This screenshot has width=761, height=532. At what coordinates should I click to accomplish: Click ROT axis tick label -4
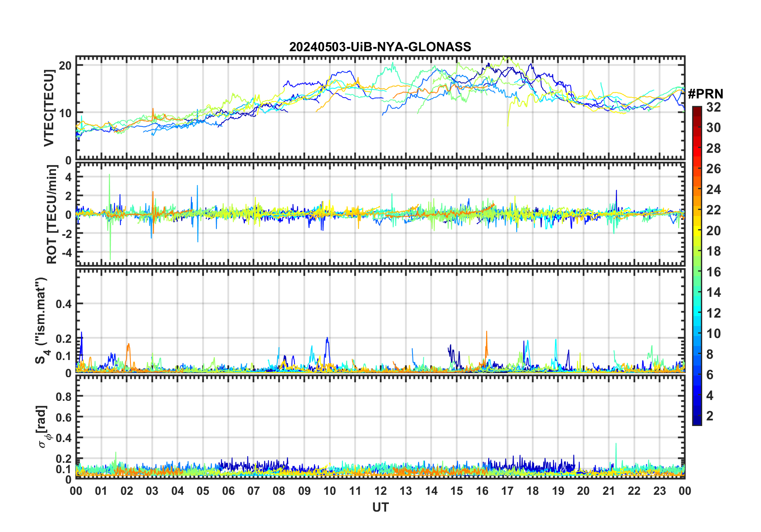(66, 252)
